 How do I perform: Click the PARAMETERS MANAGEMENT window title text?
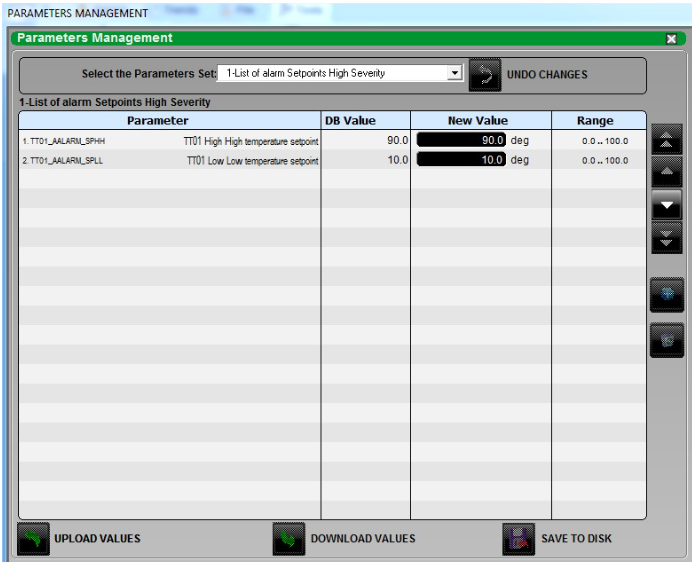78,13
